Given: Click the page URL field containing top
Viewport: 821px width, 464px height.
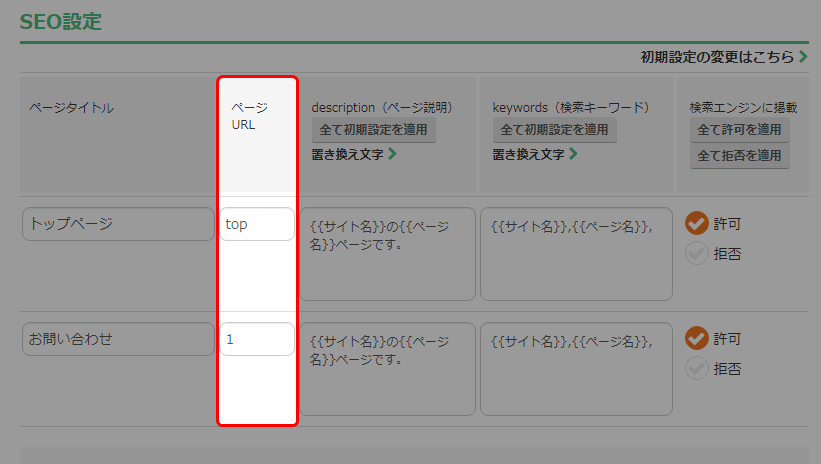Looking at the screenshot, I should pyautogui.click(x=257, y=224).
